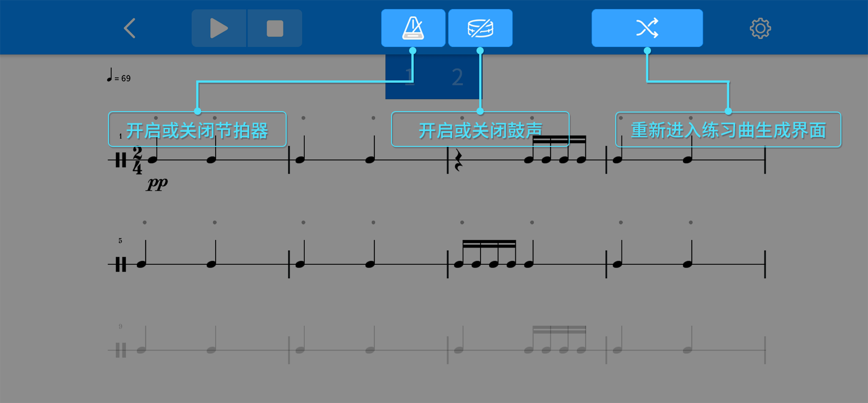Toggle the metronome icon button
Viewport: 868px width, 403px height.
click(x=413, y=28)
